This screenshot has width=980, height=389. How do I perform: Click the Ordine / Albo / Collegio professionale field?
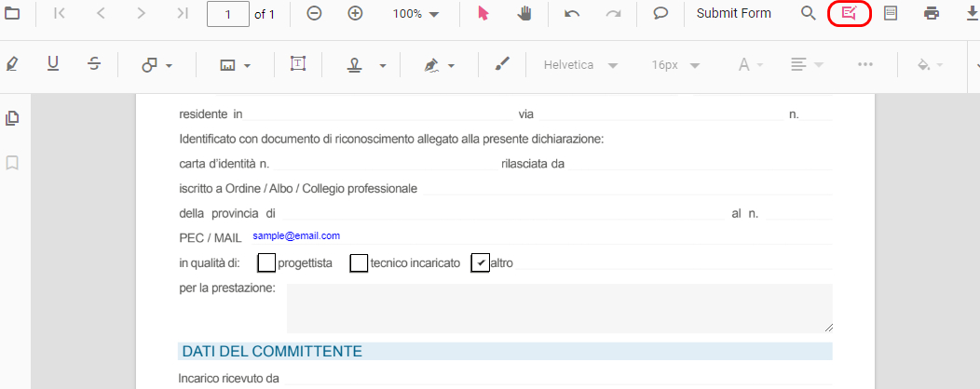pyautogui.click(x=628, y=189)
